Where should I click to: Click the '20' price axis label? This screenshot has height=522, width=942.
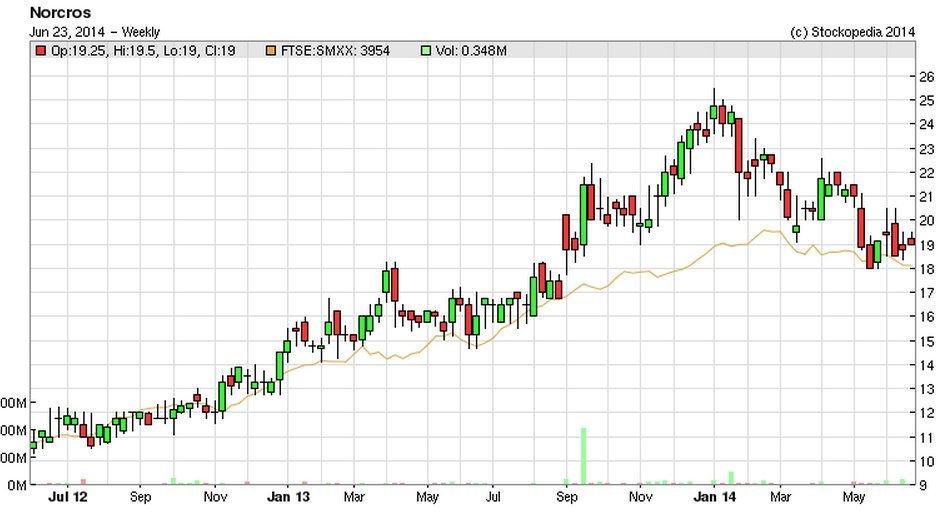[927, 220]
